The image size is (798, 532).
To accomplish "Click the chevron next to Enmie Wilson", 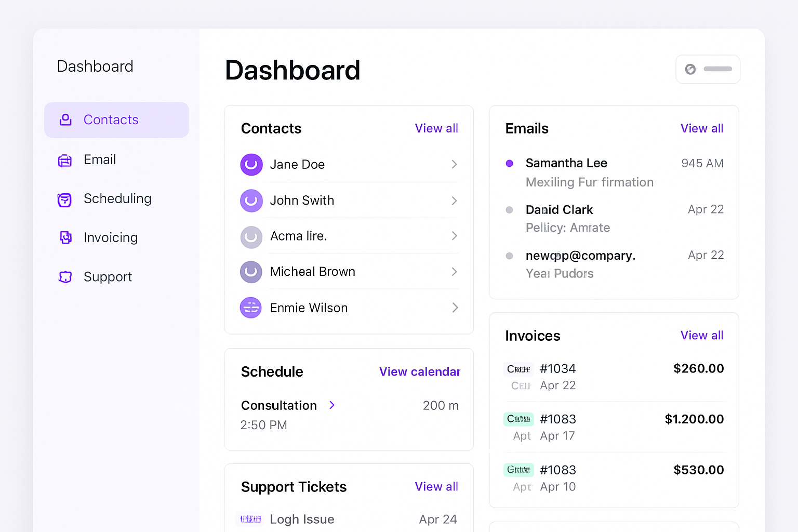I will tap(455, 308).
